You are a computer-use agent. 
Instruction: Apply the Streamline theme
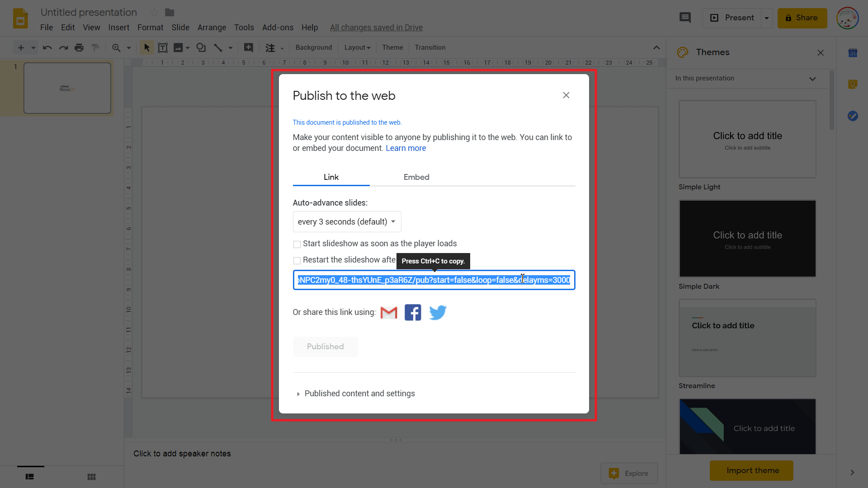747,338
